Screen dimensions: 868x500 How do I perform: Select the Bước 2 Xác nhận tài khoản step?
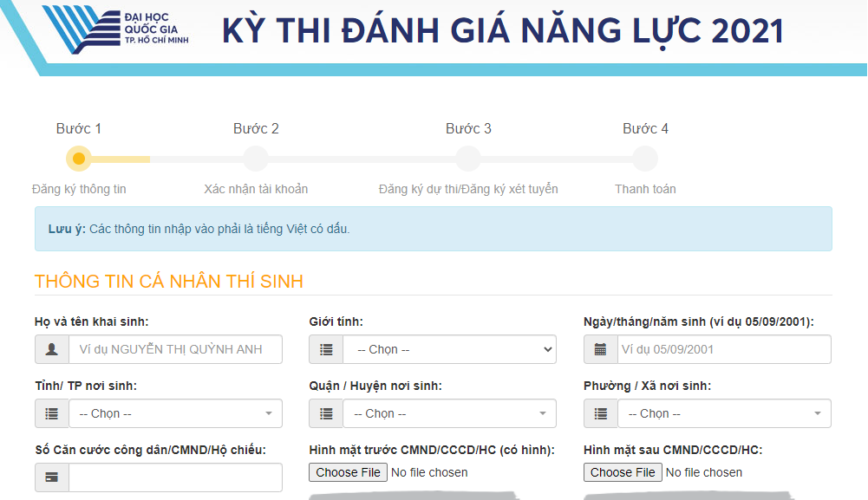[255, 159]
